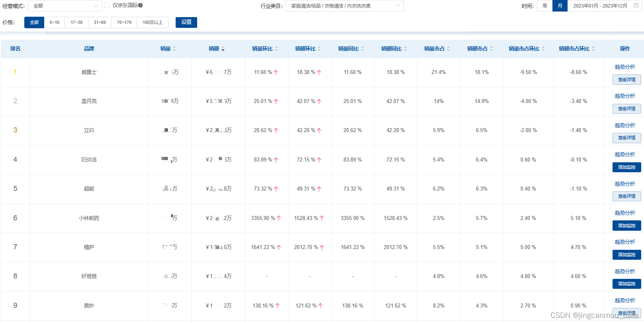Toggle 仅京东国际 checkbox
This screenshot has width=644, height=323.
[x=107, y=6]
